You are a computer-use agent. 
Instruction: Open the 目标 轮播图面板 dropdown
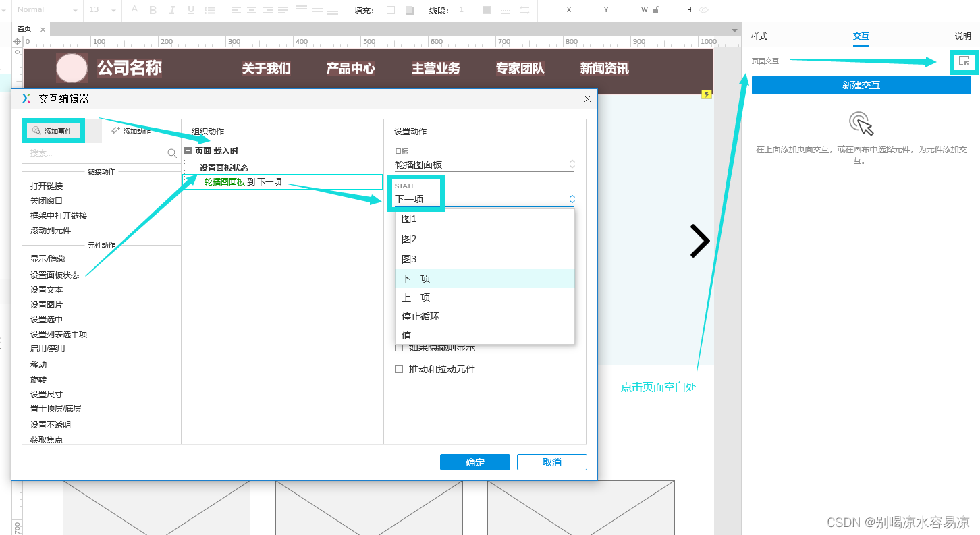pyautogui.click(x=485, y=165)
